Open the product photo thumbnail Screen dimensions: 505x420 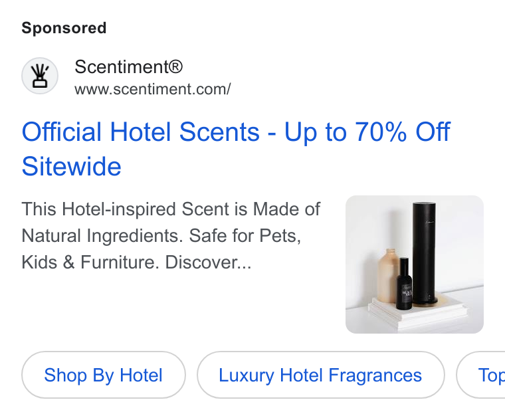[415, 264]
